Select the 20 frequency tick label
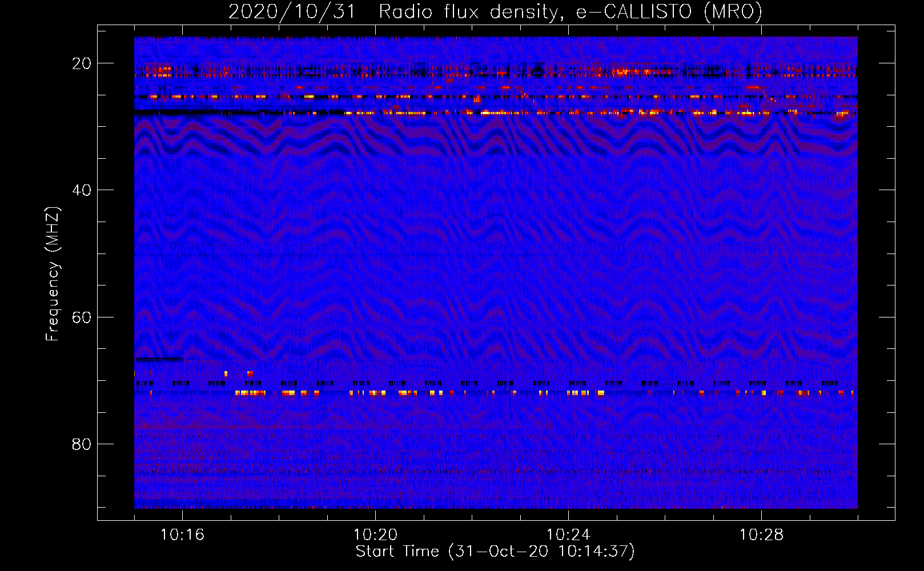Image resolution: width=924 pixels, height=571 pixels. point(82,63)
